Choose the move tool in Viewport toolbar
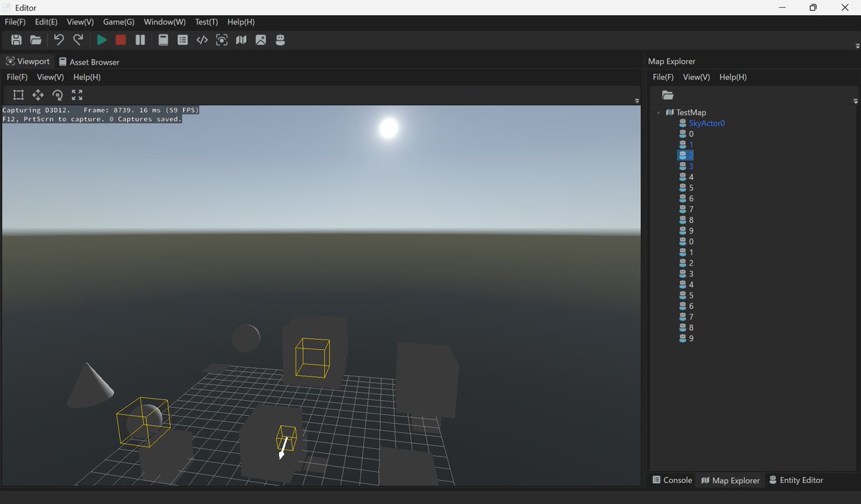Viewport: 861px width, 504px height. click(38, 95)
